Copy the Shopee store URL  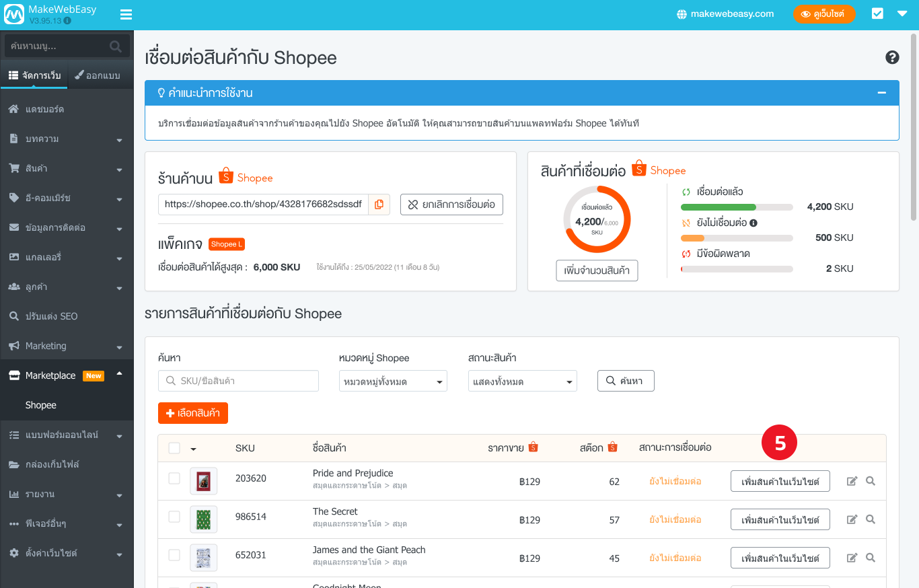coord(379,204)
